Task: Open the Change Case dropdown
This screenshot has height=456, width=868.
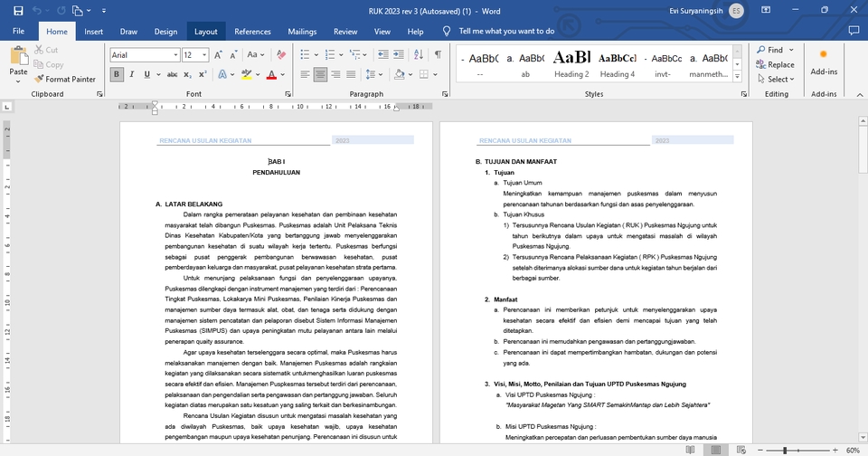Action: (x=255, y=55)
